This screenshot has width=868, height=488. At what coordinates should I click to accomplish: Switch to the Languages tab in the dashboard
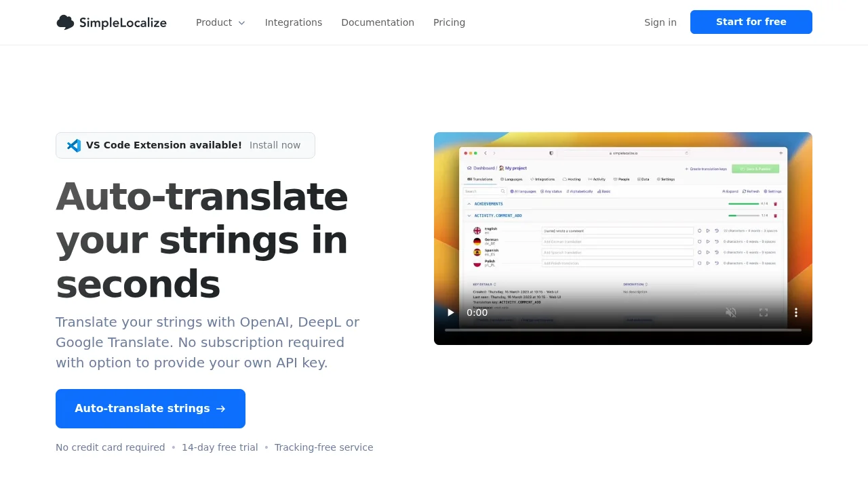tap(512, 179)
